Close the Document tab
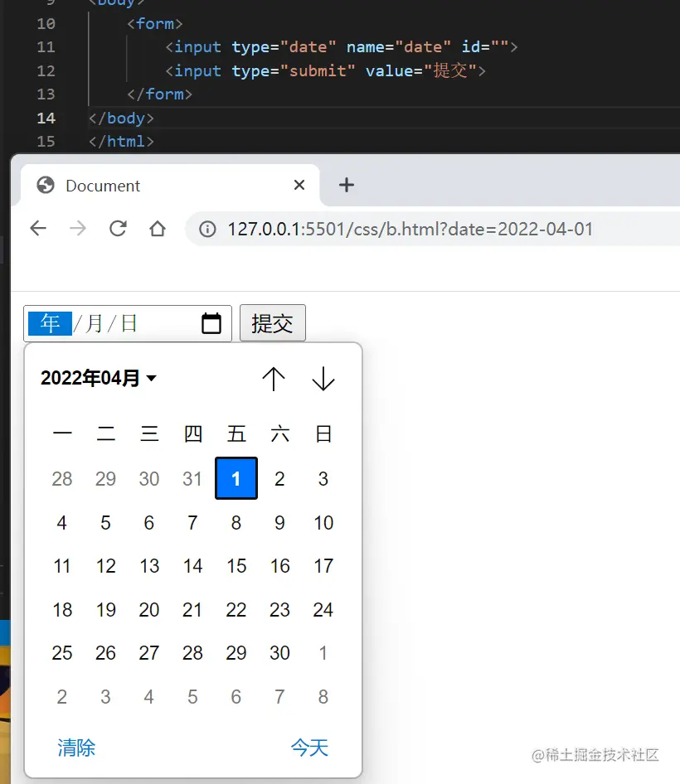 click(299, 185)
